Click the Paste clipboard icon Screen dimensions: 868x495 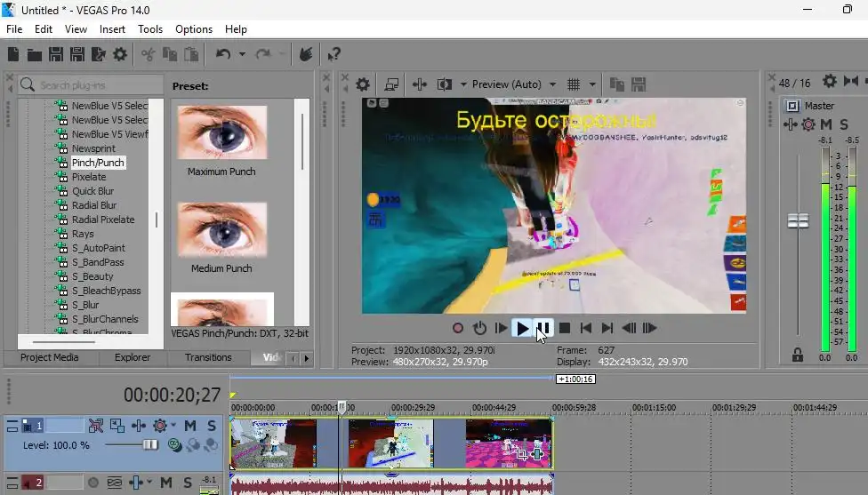(x=191, y=54)
